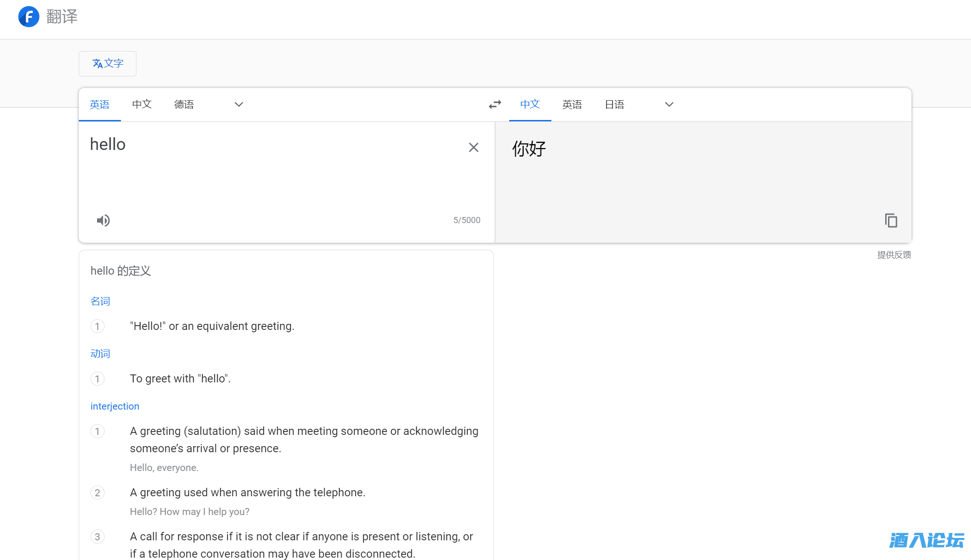
Task: Click the blue F logo icon
Action: pos(29,17)
